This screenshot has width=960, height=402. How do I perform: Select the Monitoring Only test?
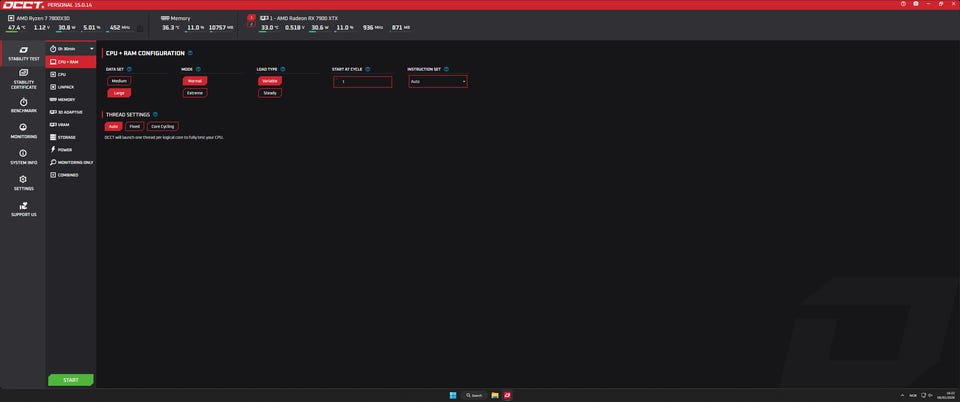coord(71,162)
